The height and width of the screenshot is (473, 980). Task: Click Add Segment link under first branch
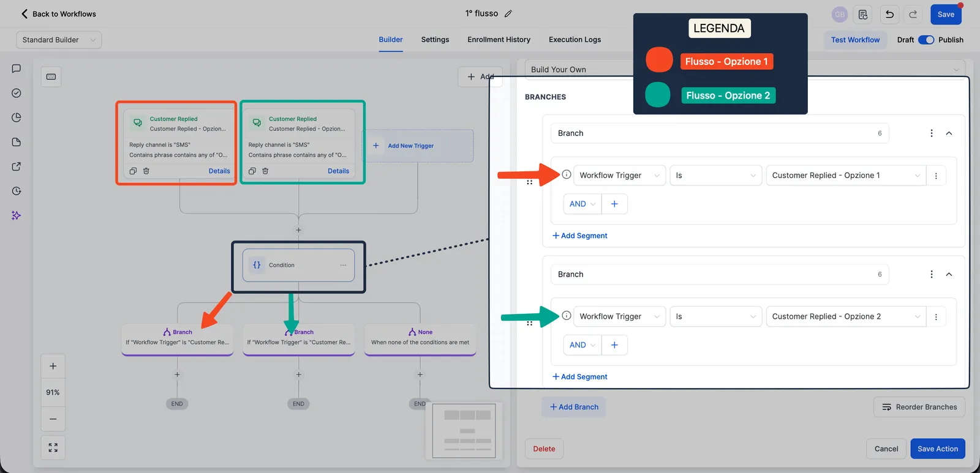580,236
